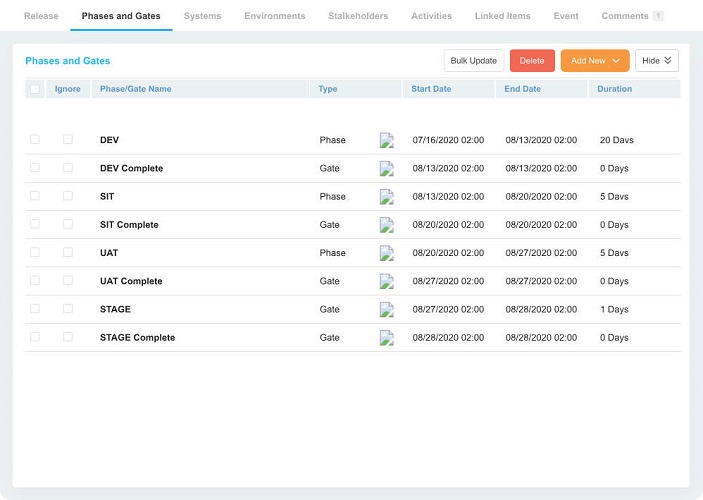
Task: Collapse panel with Hide button
Action: pos(656,61)
